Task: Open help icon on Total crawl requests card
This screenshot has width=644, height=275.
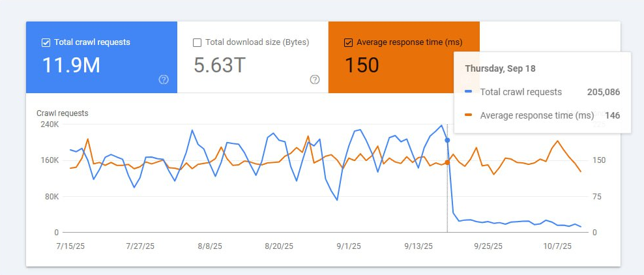Action: [x=164, y=80]
